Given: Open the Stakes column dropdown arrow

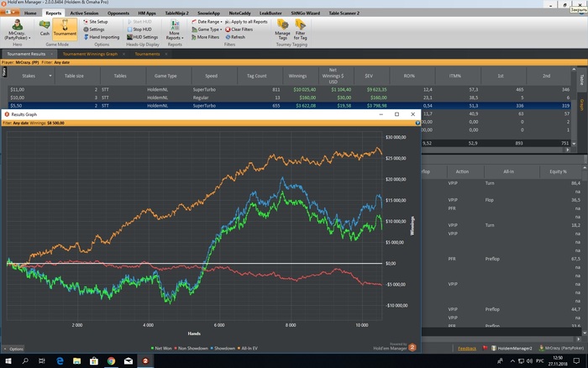Looking at the screenshot, I should tap(50, 76).
